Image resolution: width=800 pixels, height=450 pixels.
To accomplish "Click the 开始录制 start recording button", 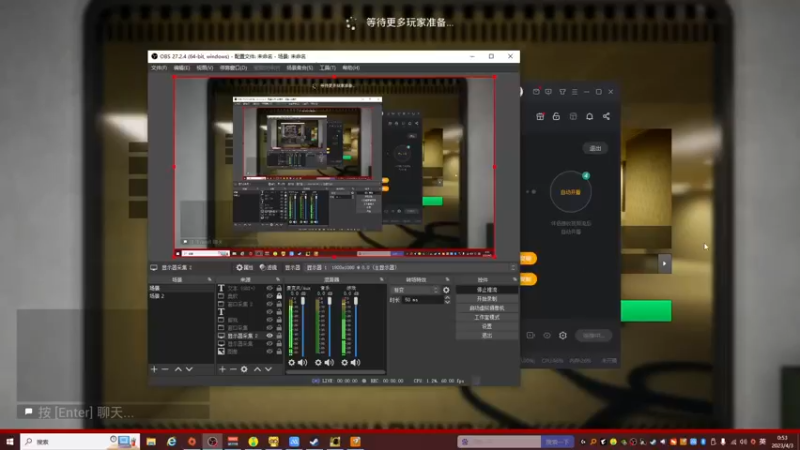I will pos(487,299).
